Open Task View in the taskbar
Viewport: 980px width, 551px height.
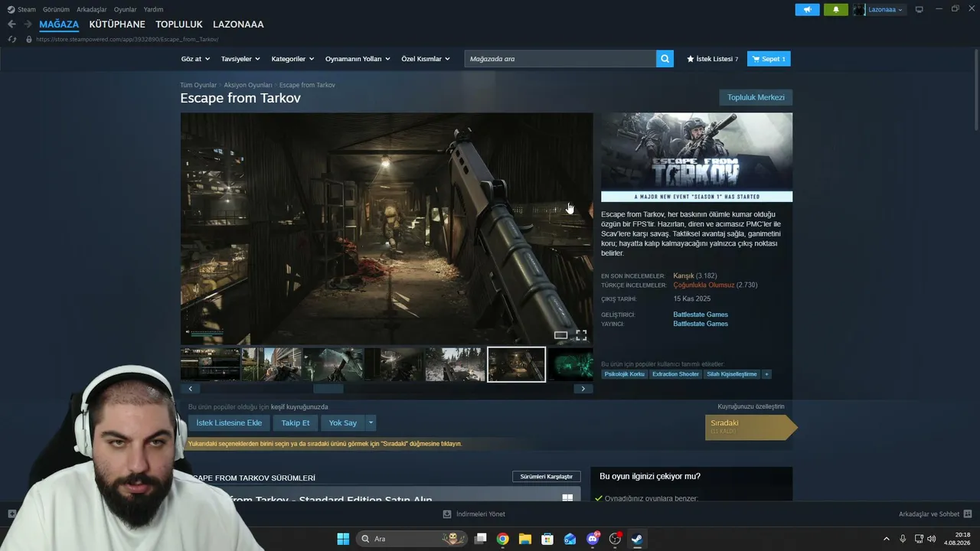click(x=481, y=539)
